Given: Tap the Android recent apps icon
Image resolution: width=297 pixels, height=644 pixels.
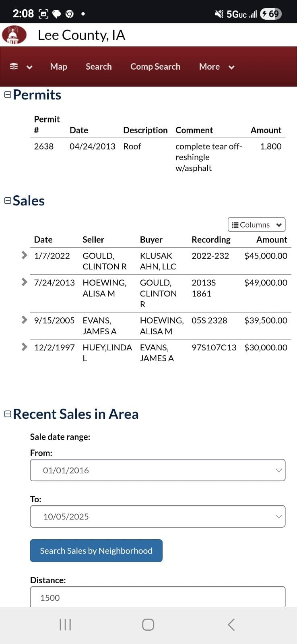Looking at the screenshot, I should tap(65, 625).
